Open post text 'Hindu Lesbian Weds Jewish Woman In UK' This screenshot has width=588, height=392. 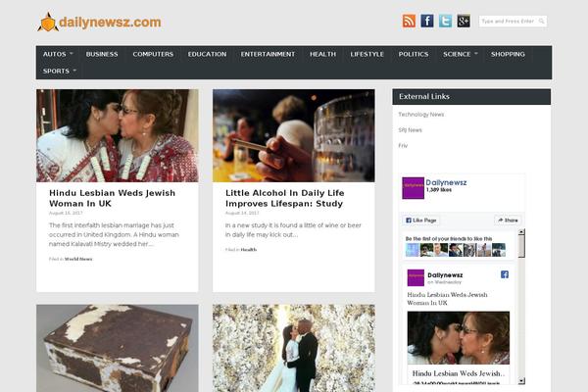point(448,299)
